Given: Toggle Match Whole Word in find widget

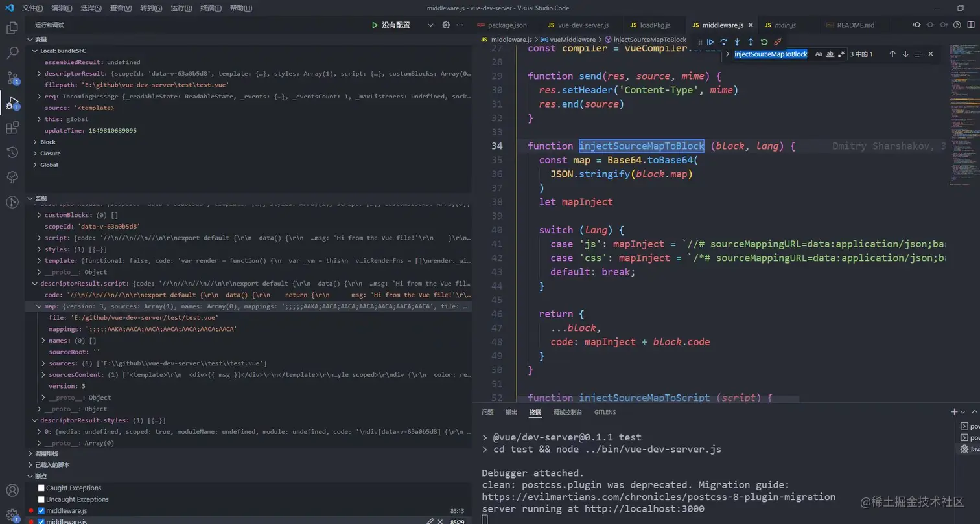Looking at the screenshot, I should 830,54.
